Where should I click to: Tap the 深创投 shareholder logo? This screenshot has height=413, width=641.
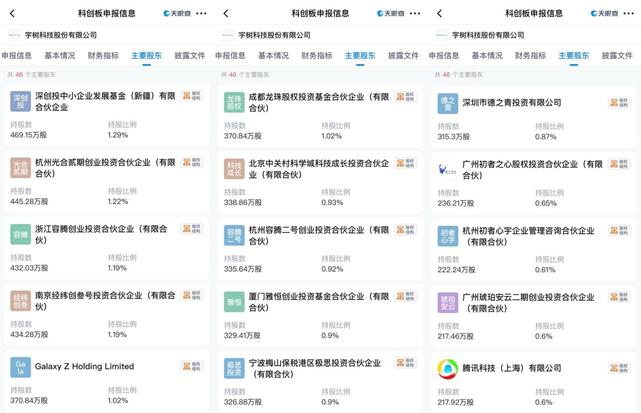pyautogui.click(x=20, y=101)
